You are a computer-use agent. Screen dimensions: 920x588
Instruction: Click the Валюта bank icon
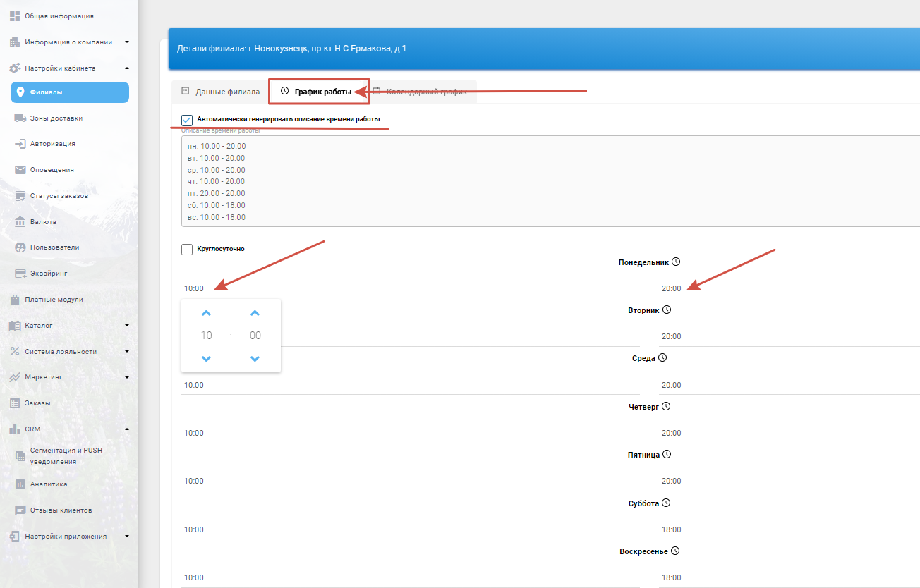click(x=20, y=222)
